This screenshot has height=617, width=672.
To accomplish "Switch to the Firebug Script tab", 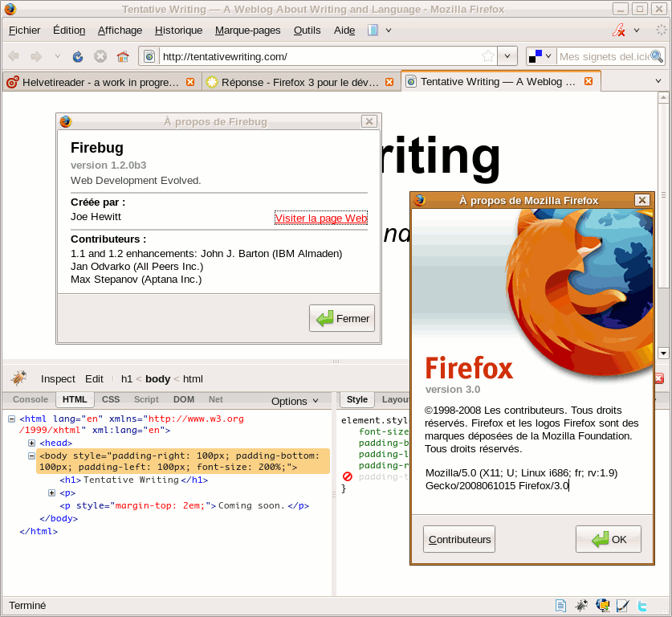I will (x=146, y=399).
